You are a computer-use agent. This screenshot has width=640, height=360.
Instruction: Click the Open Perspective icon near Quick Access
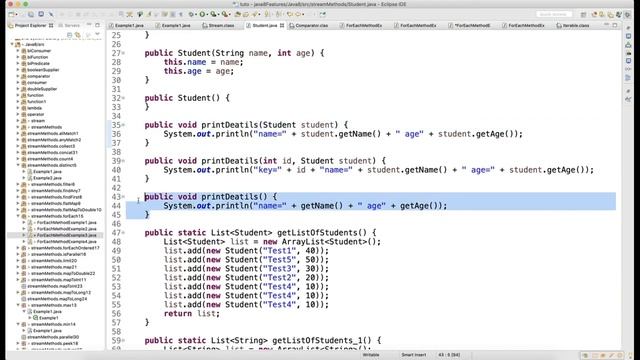(x=584, y=14)
